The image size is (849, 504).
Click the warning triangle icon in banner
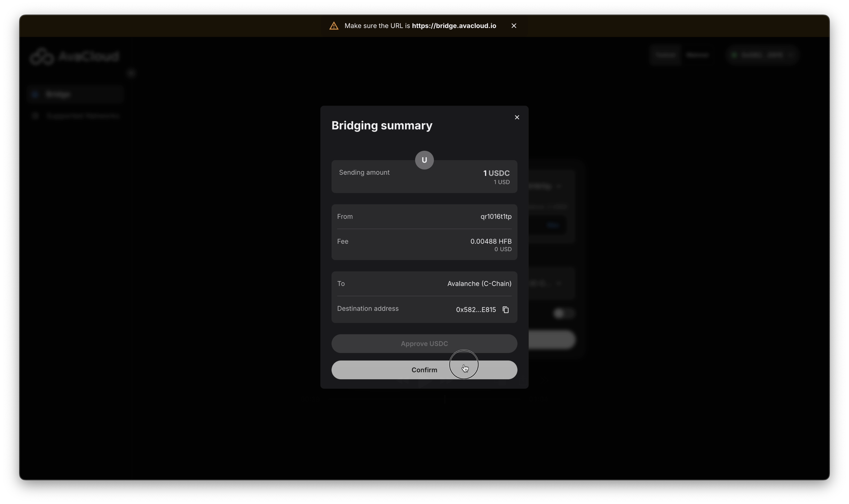[334, 26]
